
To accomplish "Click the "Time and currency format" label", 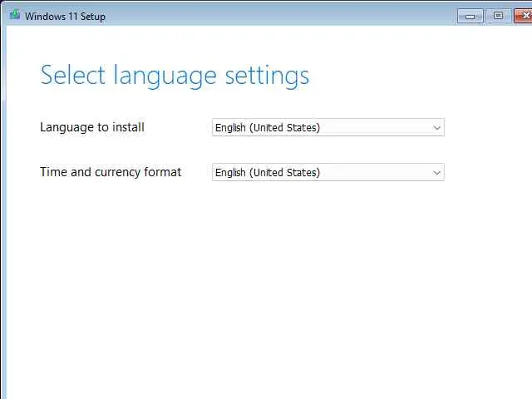I will pyautogui.click(x=111, y=172).
